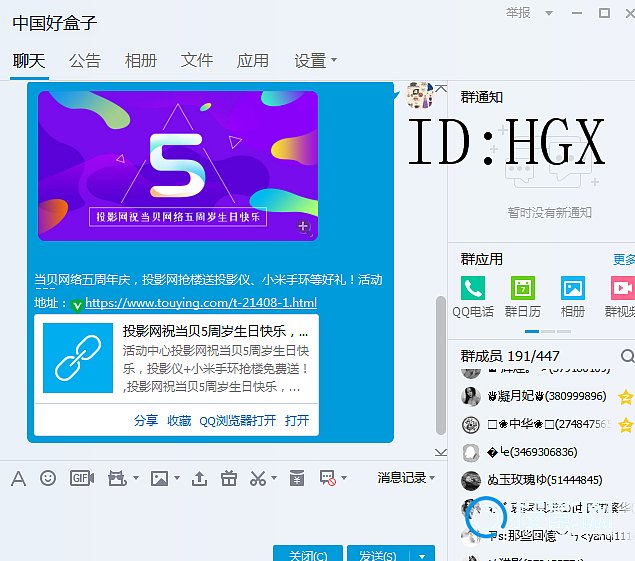Click the group video icon in toolbar
Image resolution: width=635 pixels, height=561 pixels.
[x=117, y=478]
